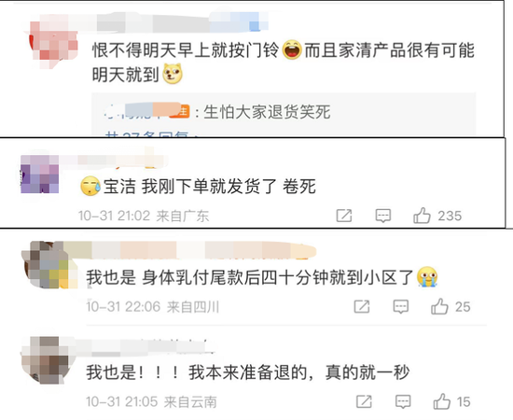The image size is (513, 420).
Task: Like the 身体乳 comment from 四川
Action: [439, 306]
